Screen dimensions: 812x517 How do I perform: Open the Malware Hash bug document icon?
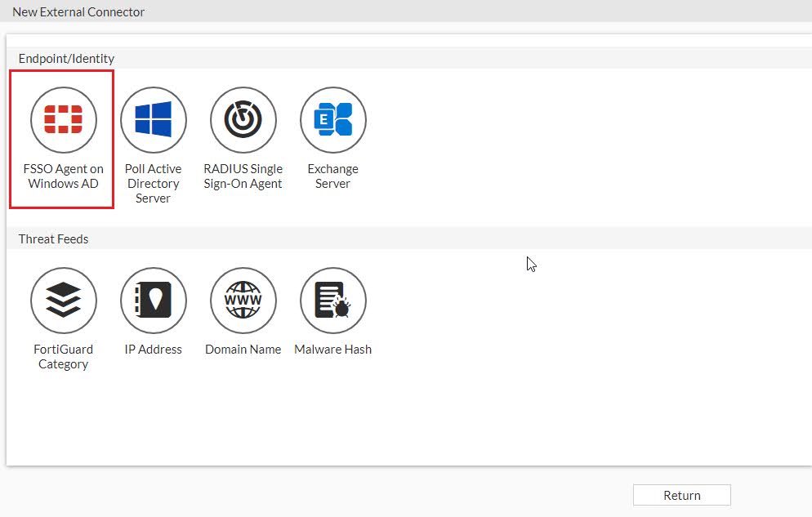(333, 301)
